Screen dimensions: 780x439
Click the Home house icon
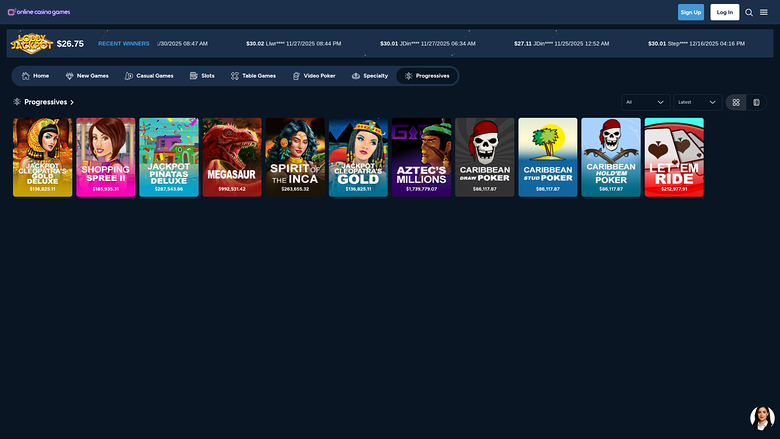tap(26, 76)
